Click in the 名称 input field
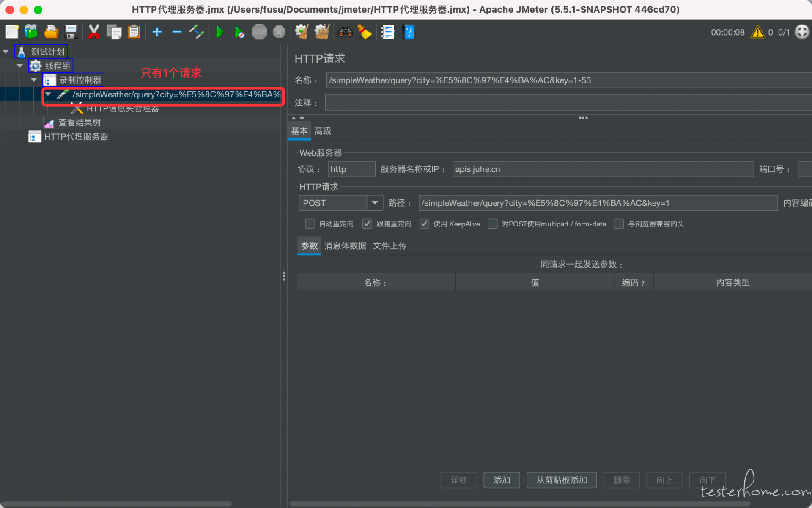This screenshot has height=508, width=812. 569,80
